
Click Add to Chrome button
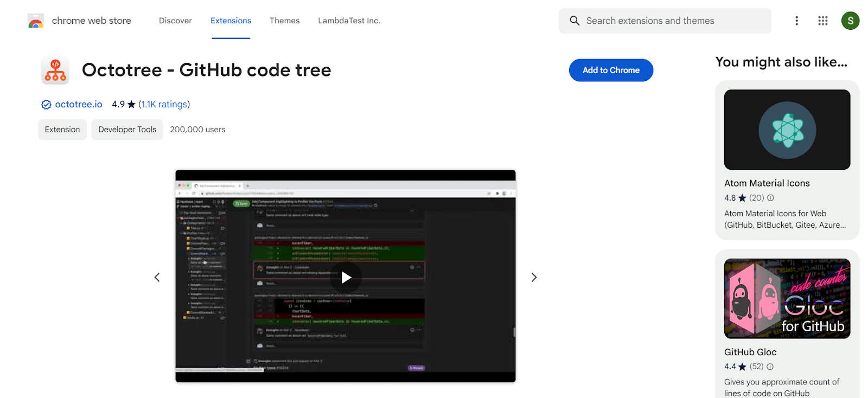coord(611,70)
